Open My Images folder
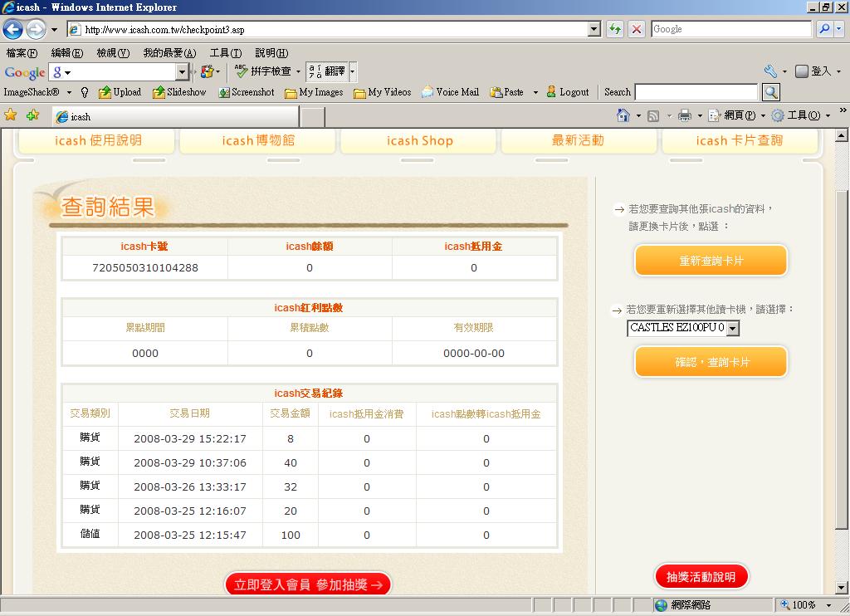This screenshot has width=850, height=616. coord(314,92)
